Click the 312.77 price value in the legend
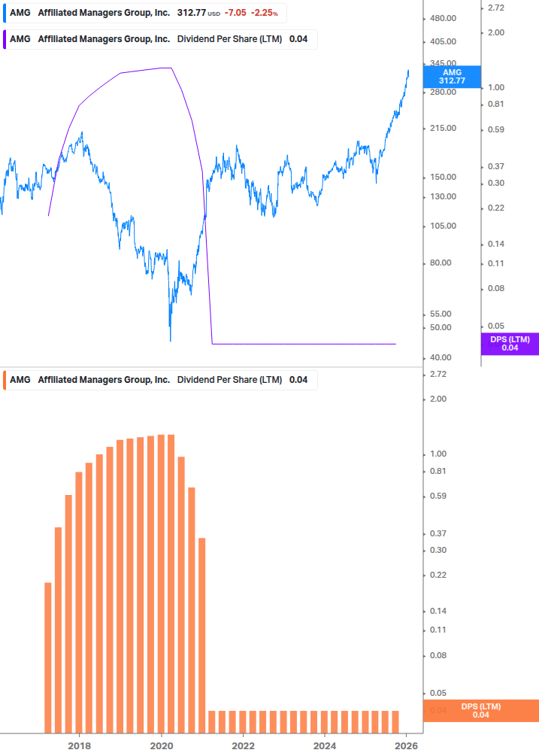 coord(191,13)
